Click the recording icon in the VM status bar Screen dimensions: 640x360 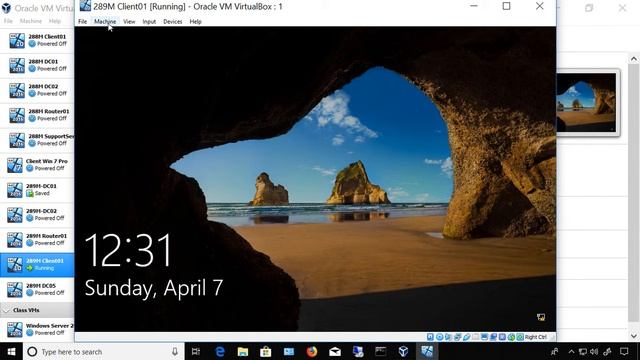pyautogui.click(x=493, y=337)
